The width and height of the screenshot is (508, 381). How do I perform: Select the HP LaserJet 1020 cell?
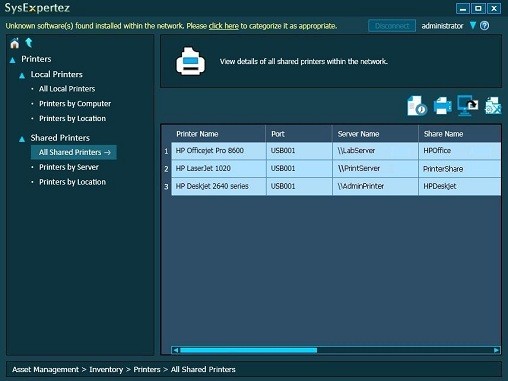tap(218, 169)
